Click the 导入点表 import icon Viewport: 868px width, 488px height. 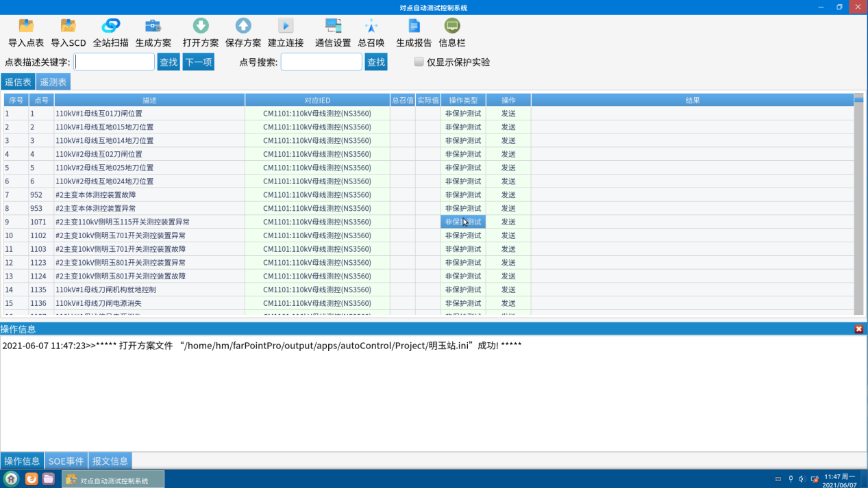coord(26,27)
